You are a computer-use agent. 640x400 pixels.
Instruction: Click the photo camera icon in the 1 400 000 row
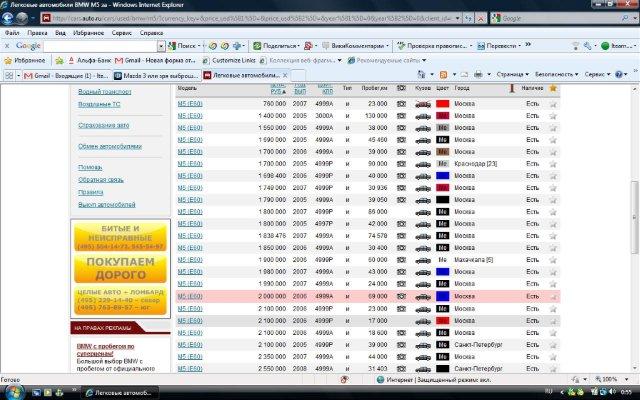tap(400, 117)
